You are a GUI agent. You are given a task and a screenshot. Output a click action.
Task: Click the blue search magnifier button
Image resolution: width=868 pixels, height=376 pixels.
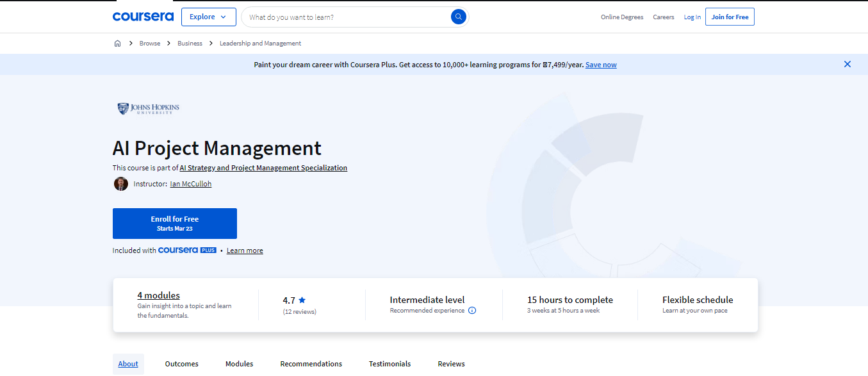pos(458,17)
